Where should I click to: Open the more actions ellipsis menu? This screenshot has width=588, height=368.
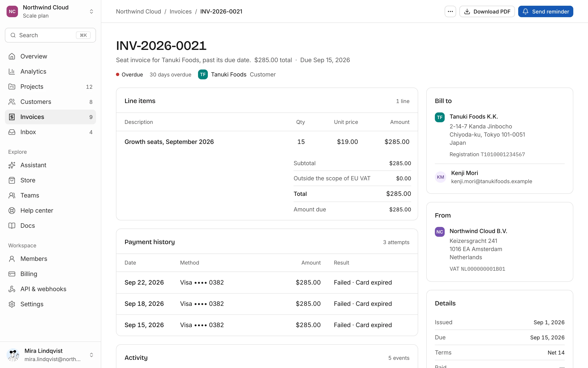[450, 11]
